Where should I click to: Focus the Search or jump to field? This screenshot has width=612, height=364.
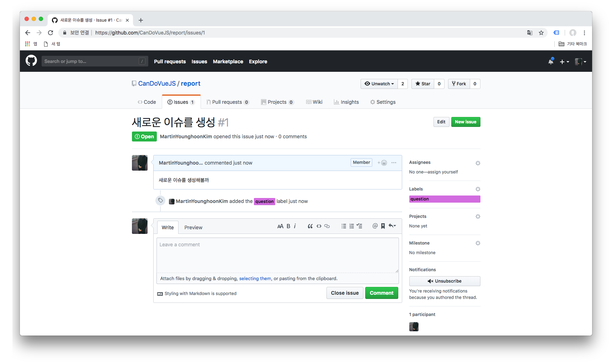pyautogui.click(x=95, y=61)
